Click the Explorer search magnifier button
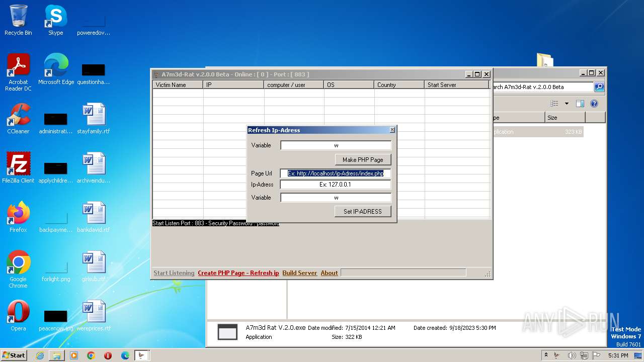Viewport: 644px width, 362px height. 599,87
